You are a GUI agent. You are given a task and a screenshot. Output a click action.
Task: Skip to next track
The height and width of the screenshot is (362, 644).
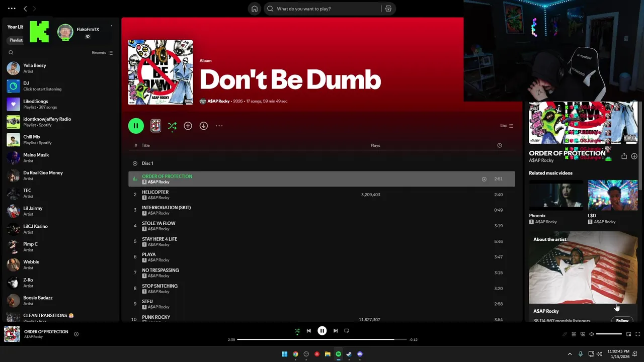click(336, 331)
